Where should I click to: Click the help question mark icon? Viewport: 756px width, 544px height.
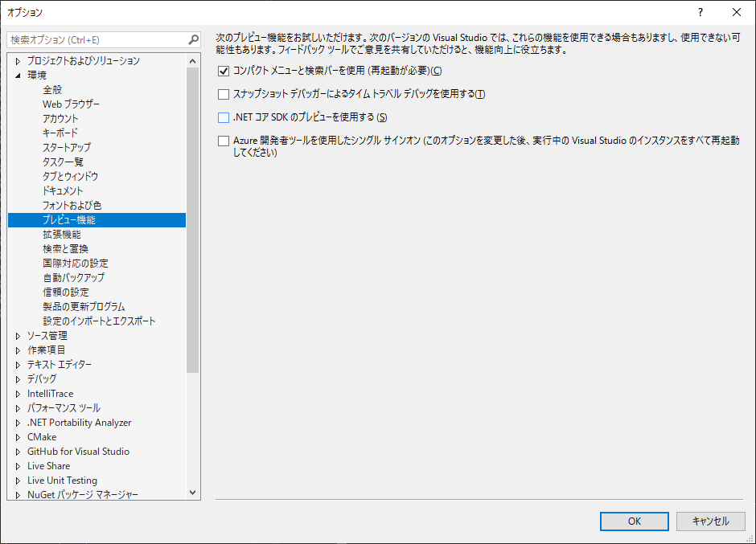pos(701,12)
